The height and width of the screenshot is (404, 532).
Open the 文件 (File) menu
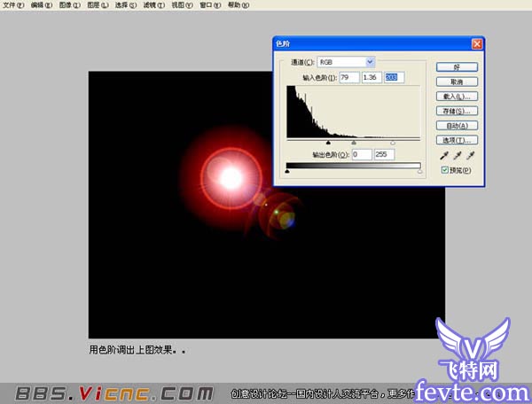(13, 5)
